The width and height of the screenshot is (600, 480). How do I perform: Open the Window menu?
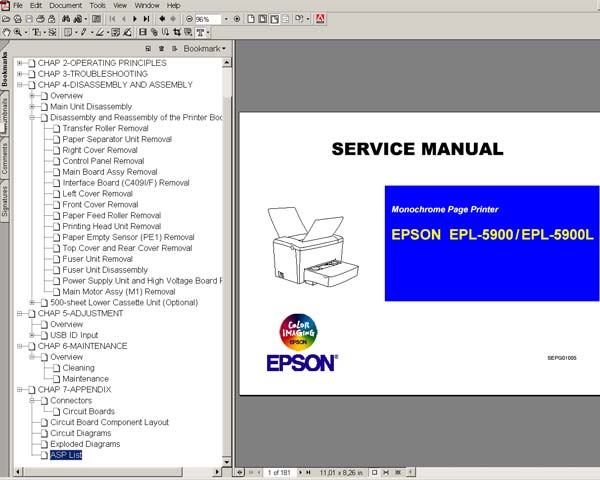tap(147, 5)
